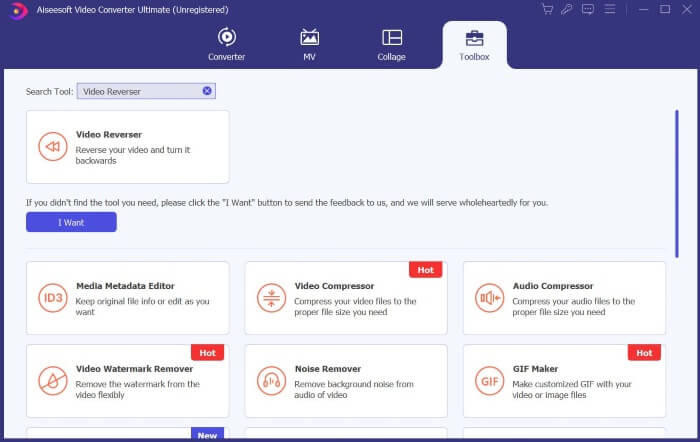Click the Video Compressor icon
The image size is (700, 442).
(271, 298)
